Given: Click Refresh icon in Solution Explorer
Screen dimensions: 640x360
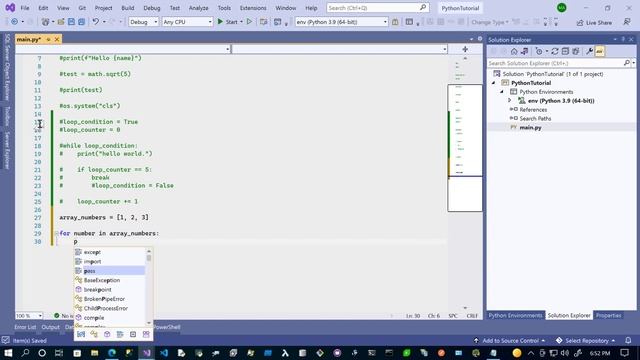Looking at the screenshot, I should tap(555, 51).
